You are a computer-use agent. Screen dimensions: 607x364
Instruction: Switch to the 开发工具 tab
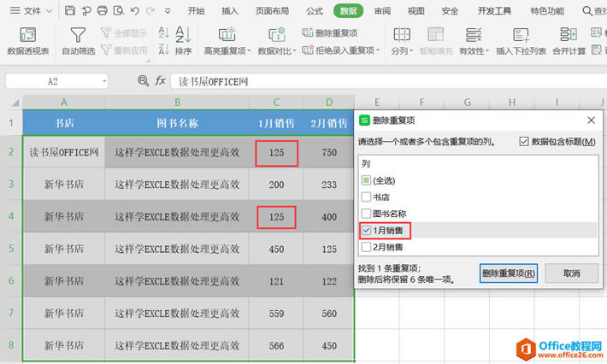(x=494, y=11)
